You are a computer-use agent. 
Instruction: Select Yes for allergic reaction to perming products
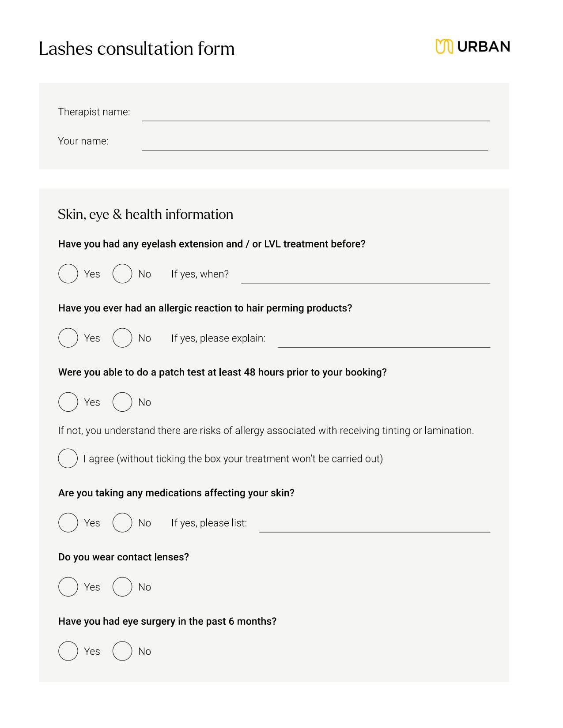point(68,338)
